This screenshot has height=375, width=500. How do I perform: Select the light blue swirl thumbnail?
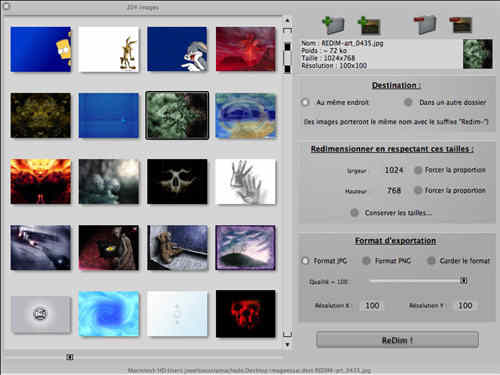click(109, 314)
